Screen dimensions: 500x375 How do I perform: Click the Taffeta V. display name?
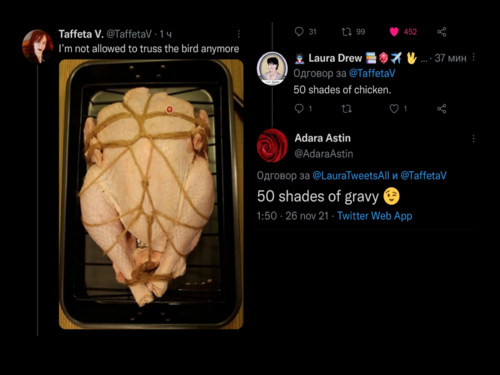[81, 34]
